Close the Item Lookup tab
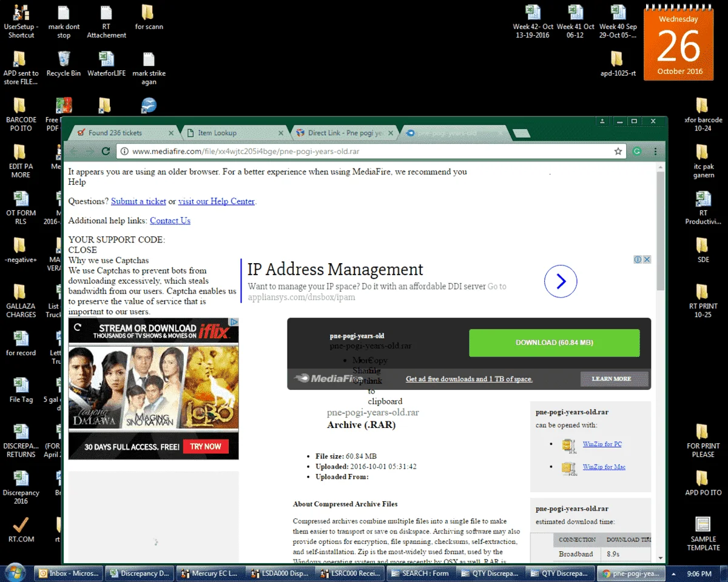Viewport: 728px width, 582px height. pyautogui.click(x=281, y=133)
